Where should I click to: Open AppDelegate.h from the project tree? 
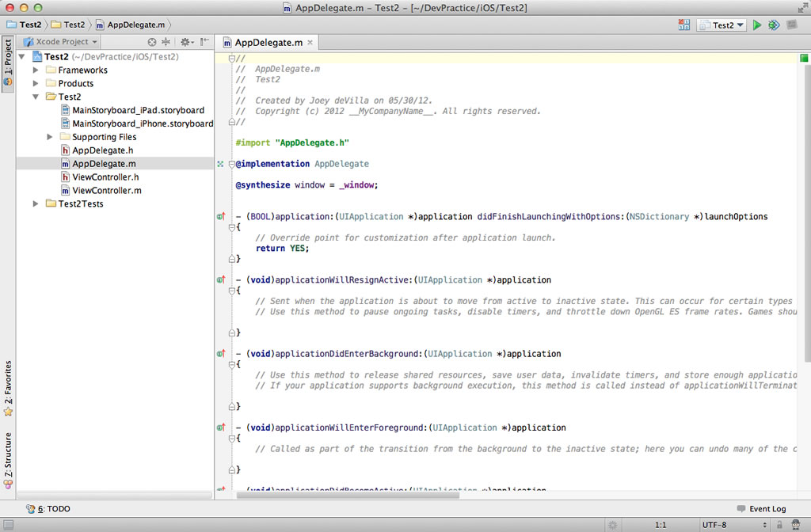click(97, 150)
